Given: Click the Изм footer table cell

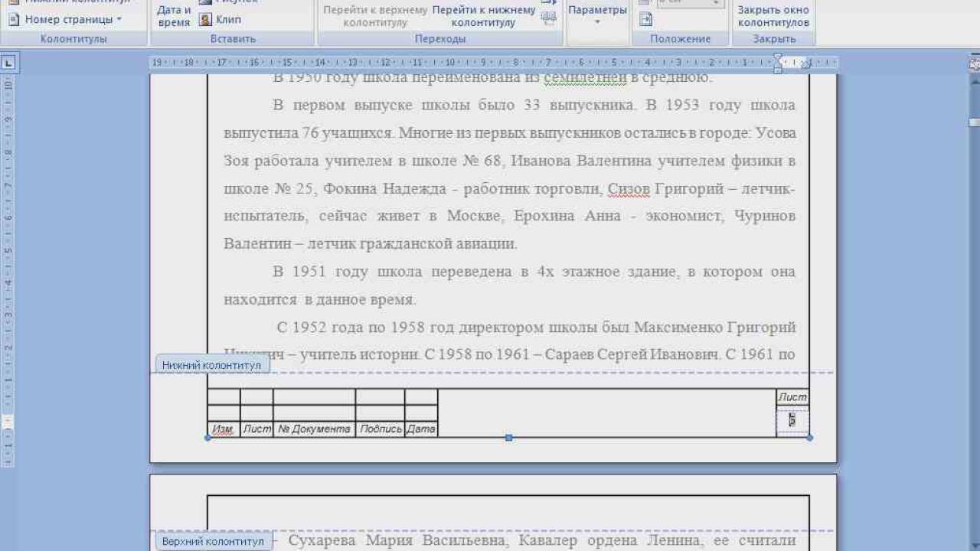Looking at the screenshot, I should 223,429.
